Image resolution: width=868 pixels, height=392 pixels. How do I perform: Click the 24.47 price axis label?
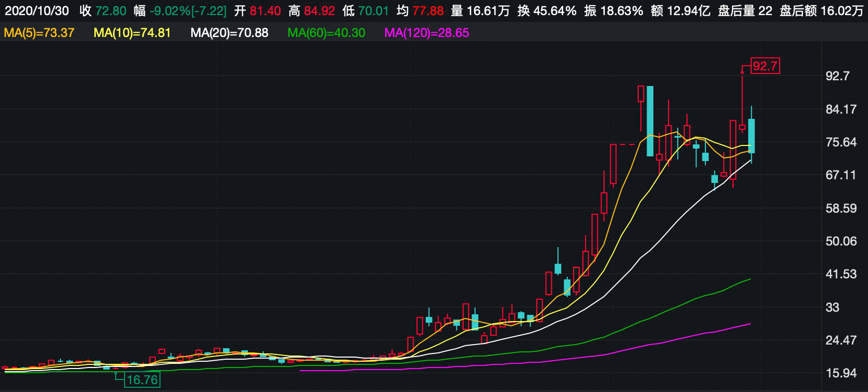click(x=841, y=340)
